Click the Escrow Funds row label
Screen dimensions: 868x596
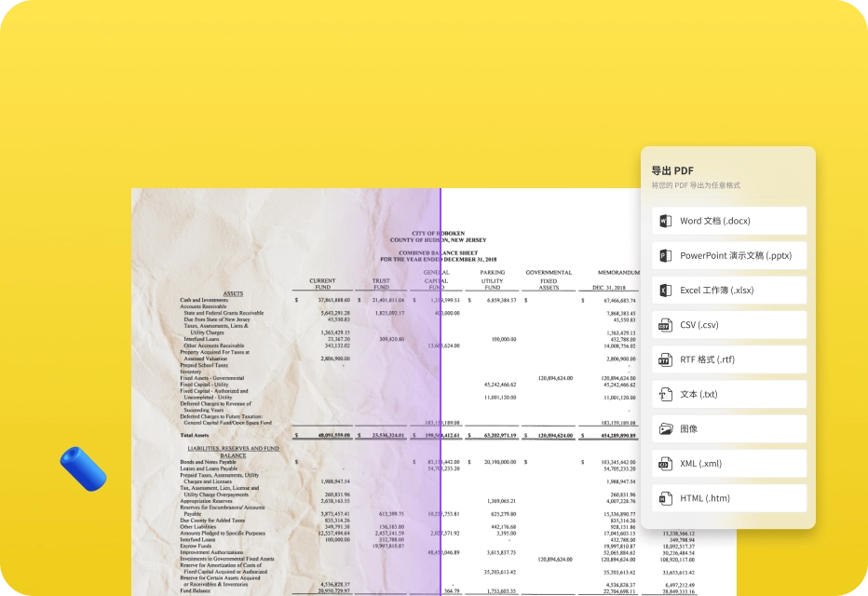click(196, 546)
